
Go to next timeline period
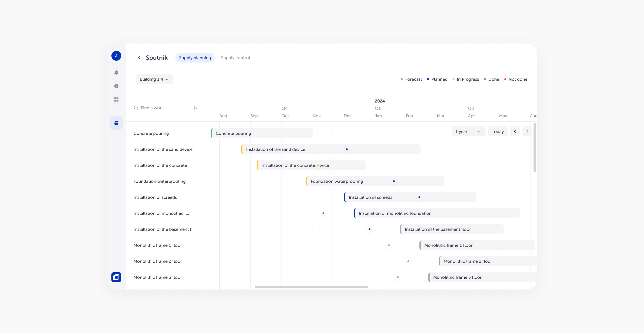(527, 131)
